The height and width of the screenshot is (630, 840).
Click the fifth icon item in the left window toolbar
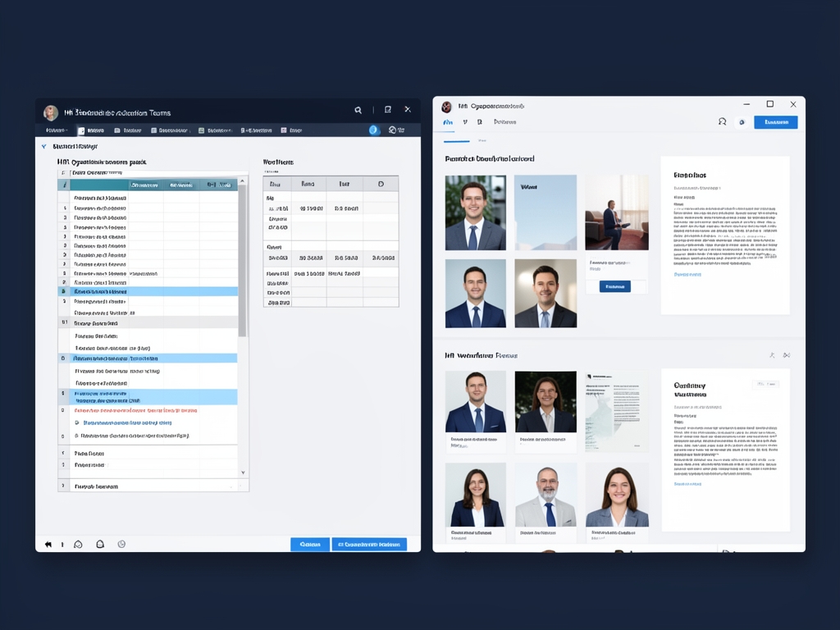click(x=256, y=130)
